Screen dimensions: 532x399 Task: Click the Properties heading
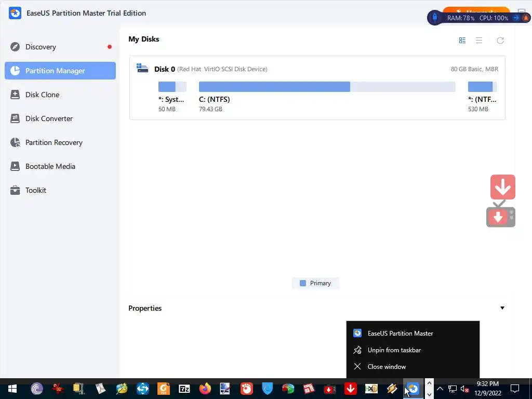click(x=145, y=308)
